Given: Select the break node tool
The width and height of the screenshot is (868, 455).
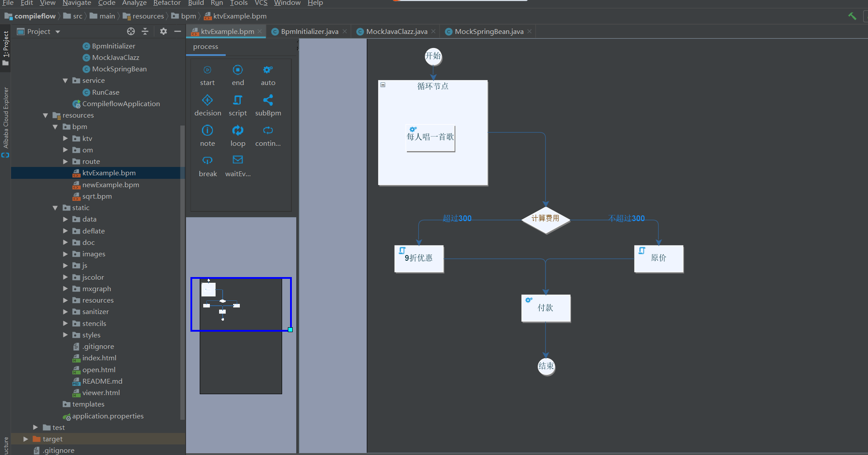Looking at the screenshot, I should [207, 166].
